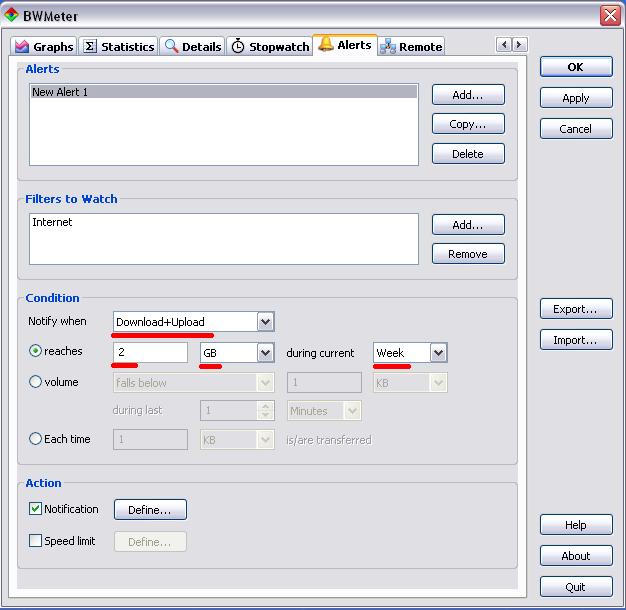Click the BWMeter title bar icon
Screen dimensions: 626x610
[12, 16]
